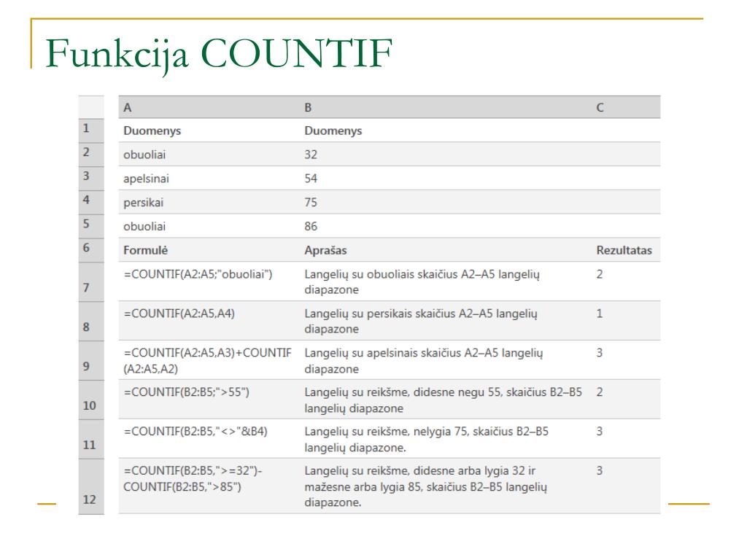747x560 pixels.
Task: Click result 1 in row 8
Action: [600, 314]
